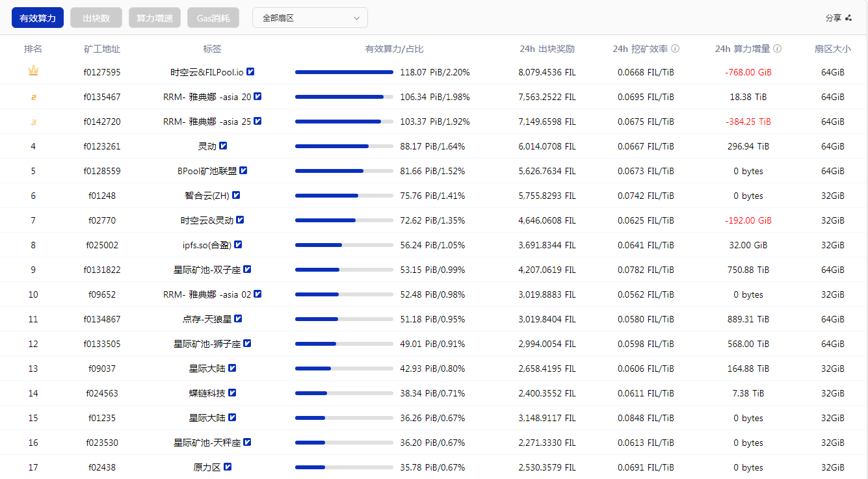
Task: Click the 8,079.4536 FIL reward value
Action: [547, 72]
